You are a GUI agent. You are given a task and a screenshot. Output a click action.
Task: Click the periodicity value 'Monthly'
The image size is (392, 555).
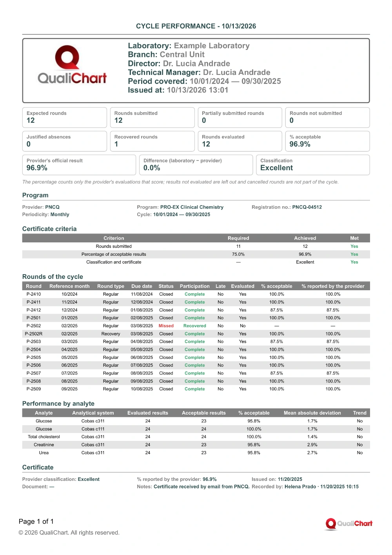pyautogui.click(x=60, y=215)
